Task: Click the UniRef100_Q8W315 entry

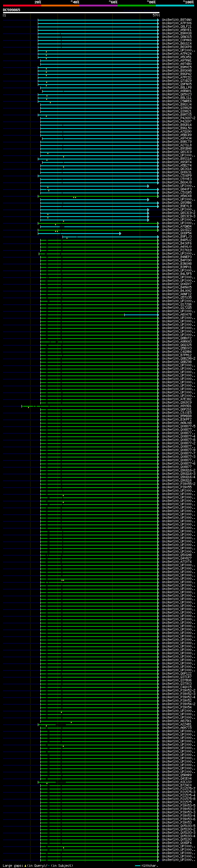Action: [177, 37]
